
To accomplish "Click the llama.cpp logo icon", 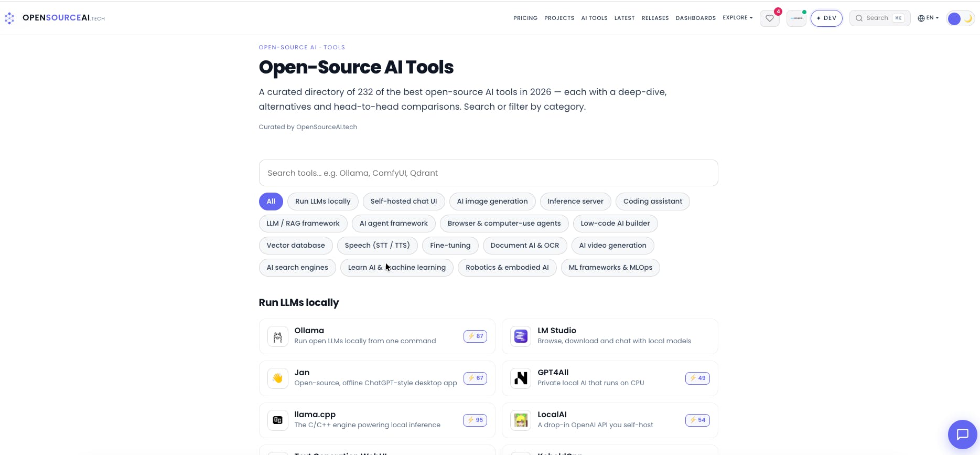I will [278, 420].
